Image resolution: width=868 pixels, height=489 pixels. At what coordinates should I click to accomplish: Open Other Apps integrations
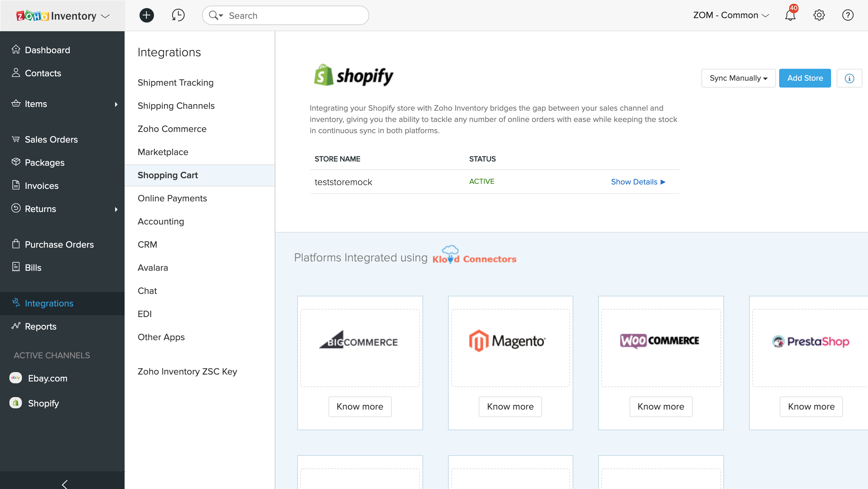[x=161, y=337]
